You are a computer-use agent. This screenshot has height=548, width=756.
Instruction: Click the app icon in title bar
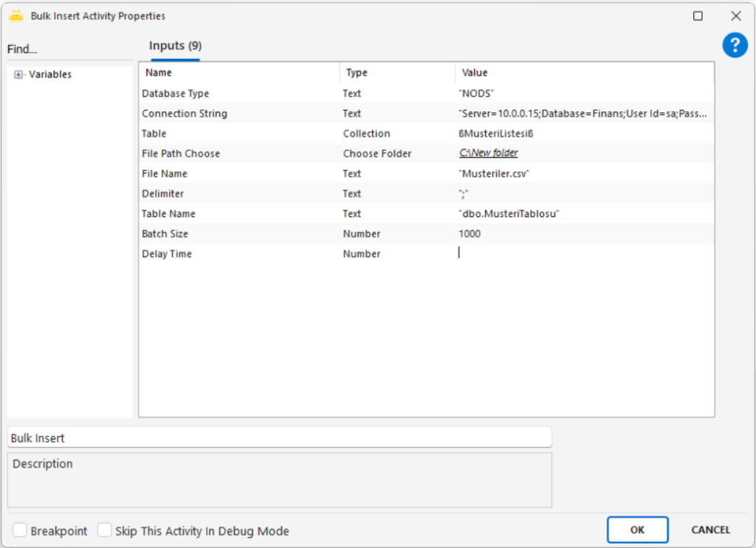click(x=16, y=16)
